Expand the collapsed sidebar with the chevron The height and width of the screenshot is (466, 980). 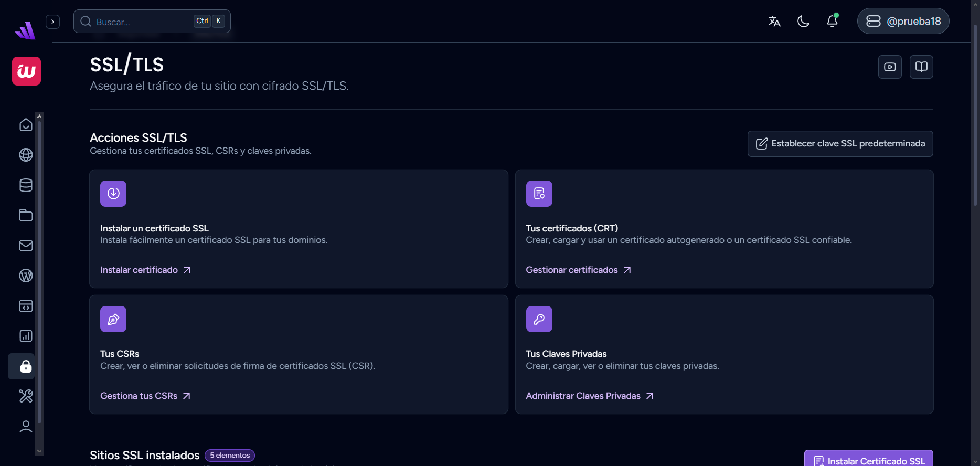tap(52, 22)
